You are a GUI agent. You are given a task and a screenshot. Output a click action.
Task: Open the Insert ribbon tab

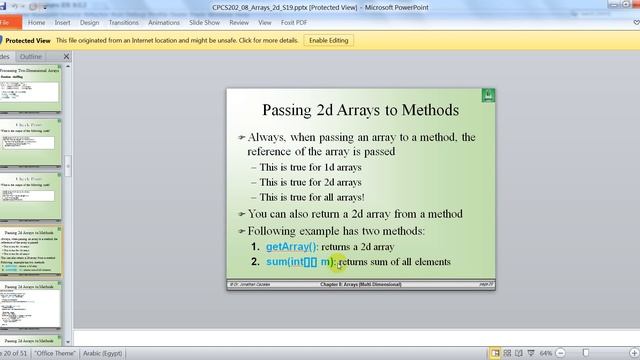click(62, 23)
